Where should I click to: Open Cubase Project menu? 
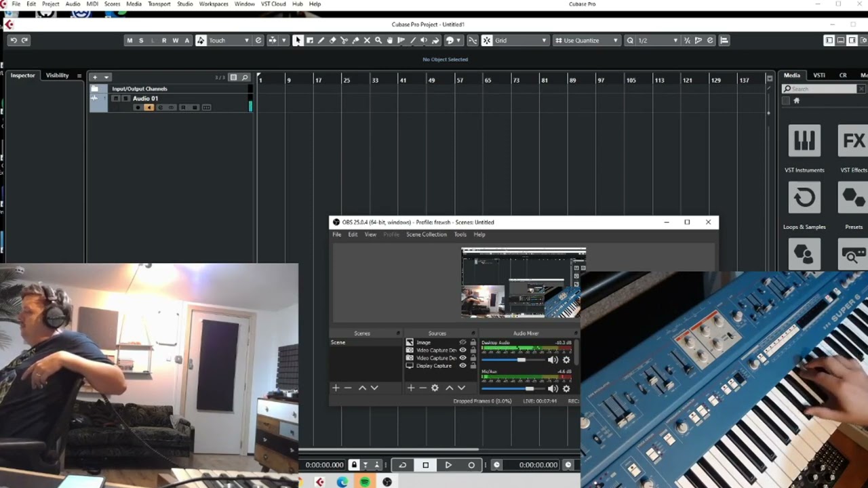(x=50, y=4)
